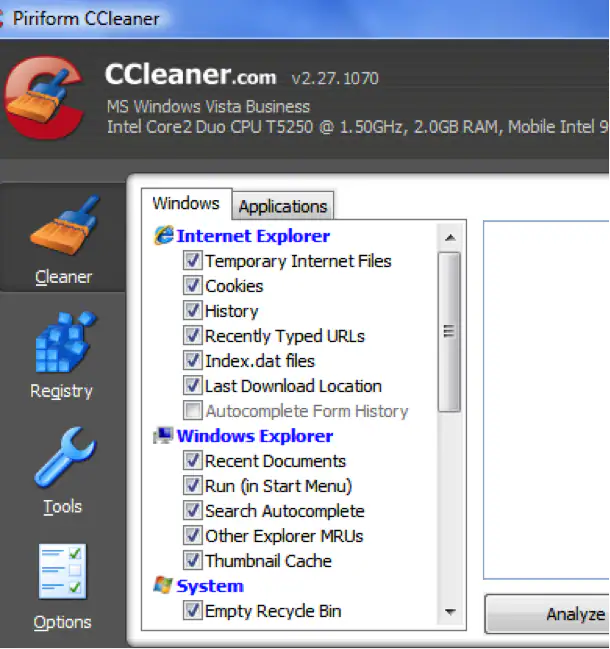610x649 pixels.
Task: Switch to the Applications tab
Action: coord(283,206)
